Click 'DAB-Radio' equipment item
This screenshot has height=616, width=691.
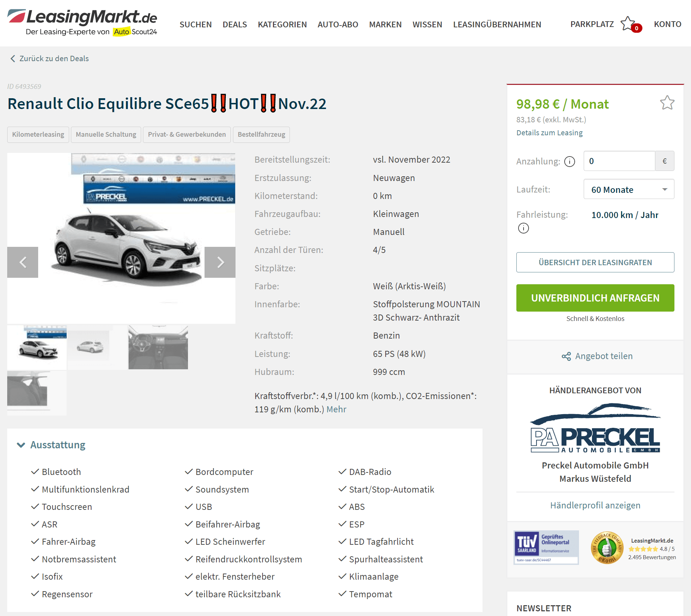[370, 472]
